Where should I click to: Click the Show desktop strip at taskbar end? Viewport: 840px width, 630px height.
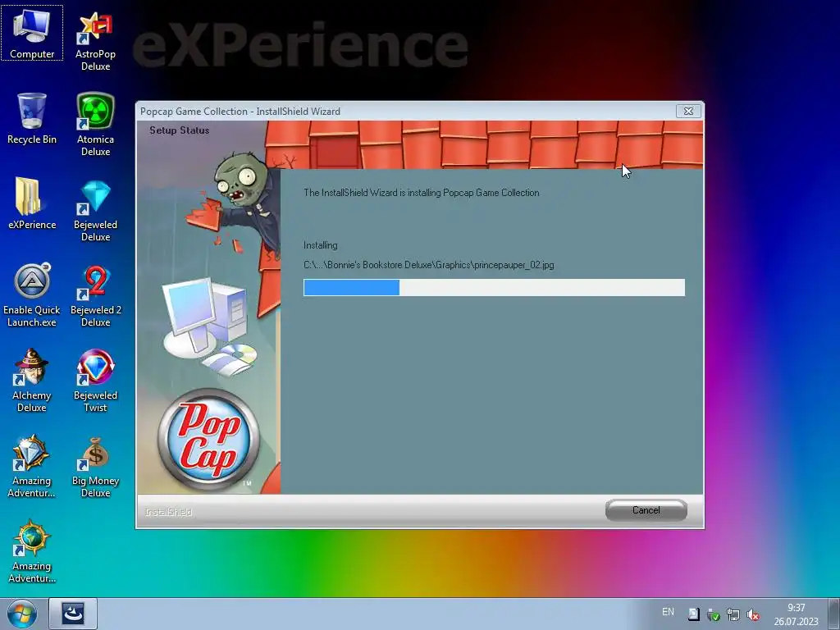pyautogui.click(x=834, y=614)
